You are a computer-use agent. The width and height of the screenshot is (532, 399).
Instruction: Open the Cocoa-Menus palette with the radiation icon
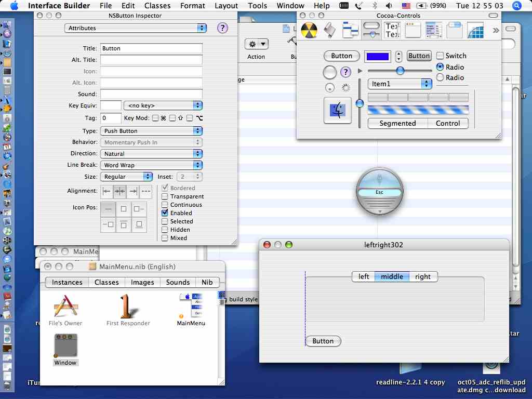click(309, 30)
